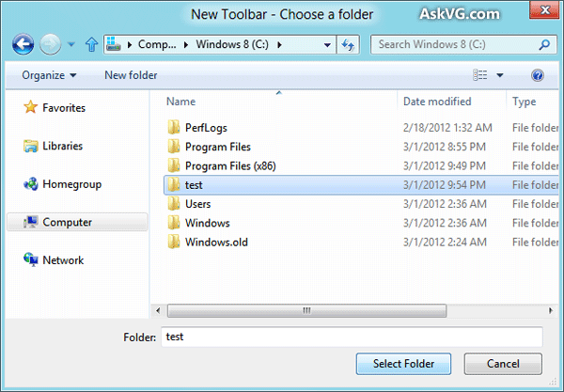The height and width of the screenshot is (392, 564).
Task: Click folder icon beside test
Action: (174, 184)
